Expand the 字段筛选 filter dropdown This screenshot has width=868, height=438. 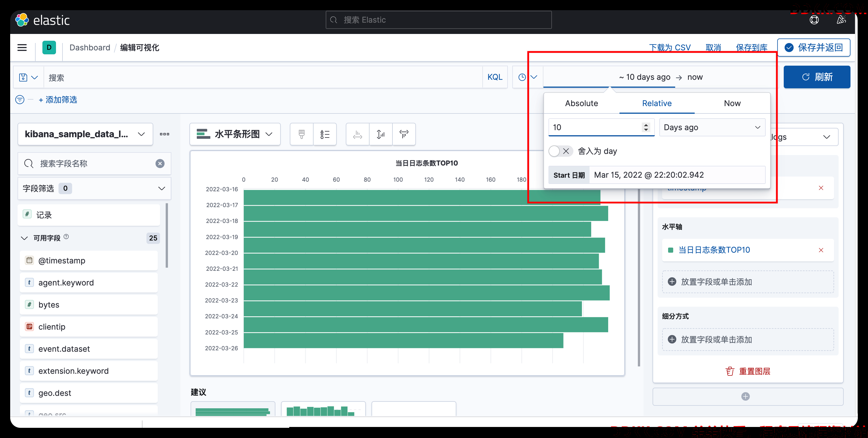tap(94, 188)
